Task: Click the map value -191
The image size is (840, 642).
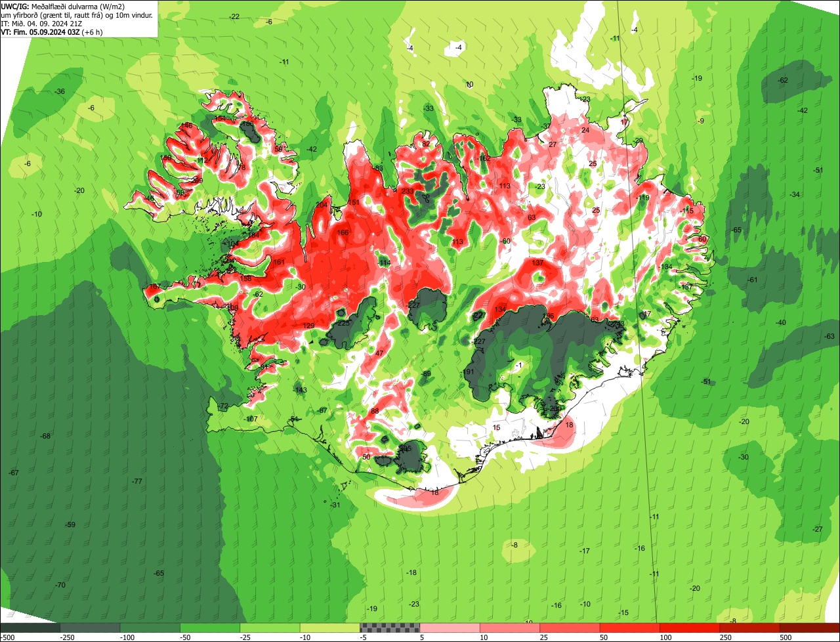Action: 467,372
